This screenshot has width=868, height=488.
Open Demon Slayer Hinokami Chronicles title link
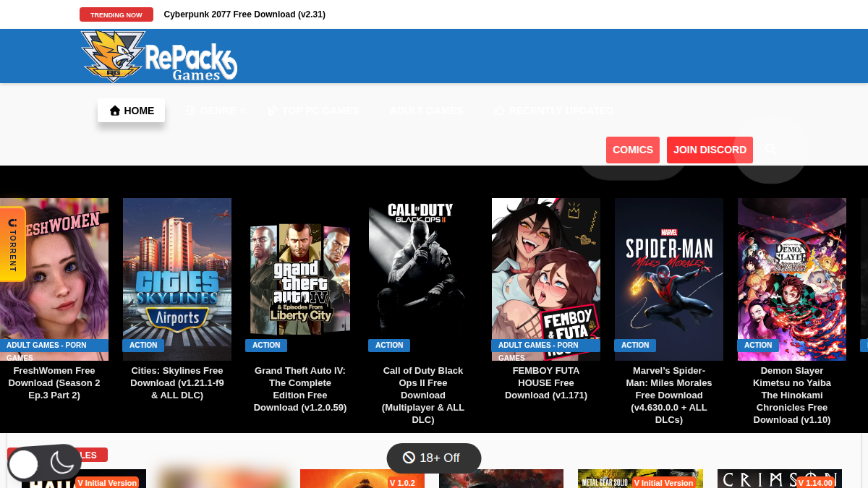pyautogui.click(x=792, y=395)
